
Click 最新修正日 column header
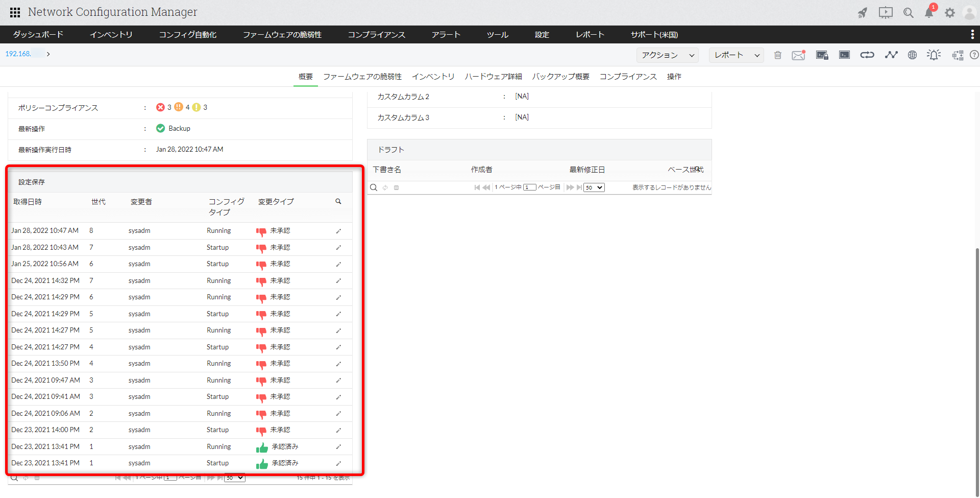(587, 170)
